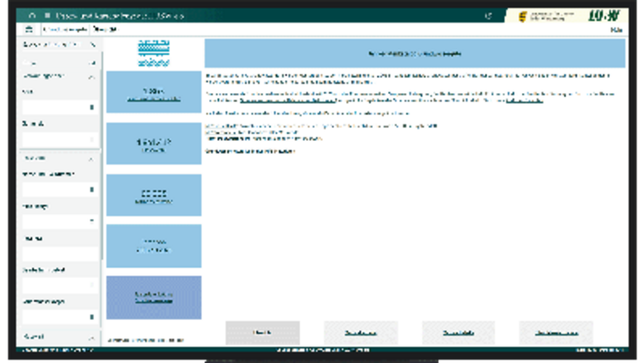
Task: Collapse the middle sidebar section with the chevron
Action: 92,159
